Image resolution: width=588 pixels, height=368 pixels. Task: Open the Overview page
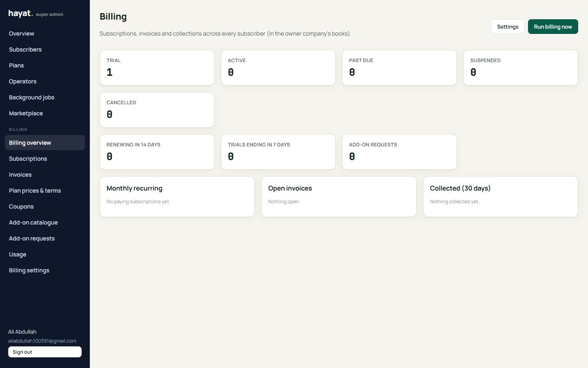coord(45,34)
